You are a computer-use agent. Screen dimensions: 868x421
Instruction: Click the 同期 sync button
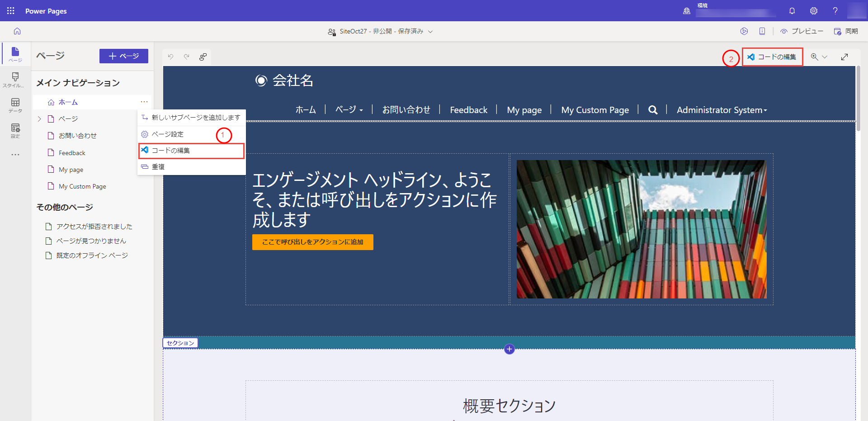click(846, 31)
